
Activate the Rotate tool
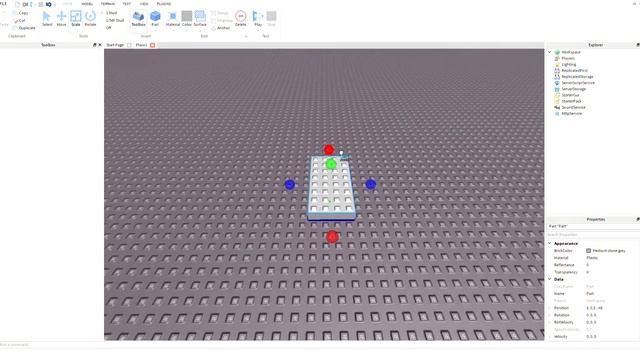click(90, 19)
